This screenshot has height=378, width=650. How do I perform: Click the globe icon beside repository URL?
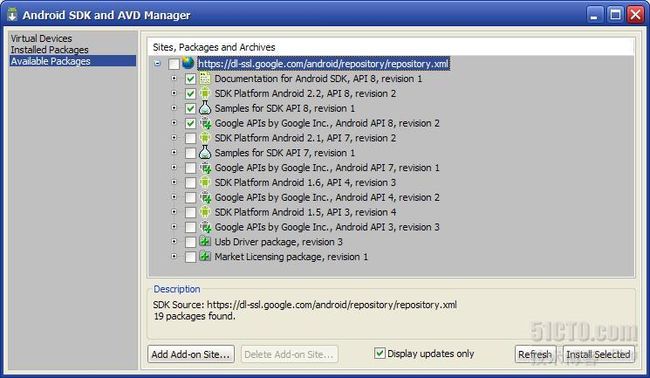[x=188, y=63]
